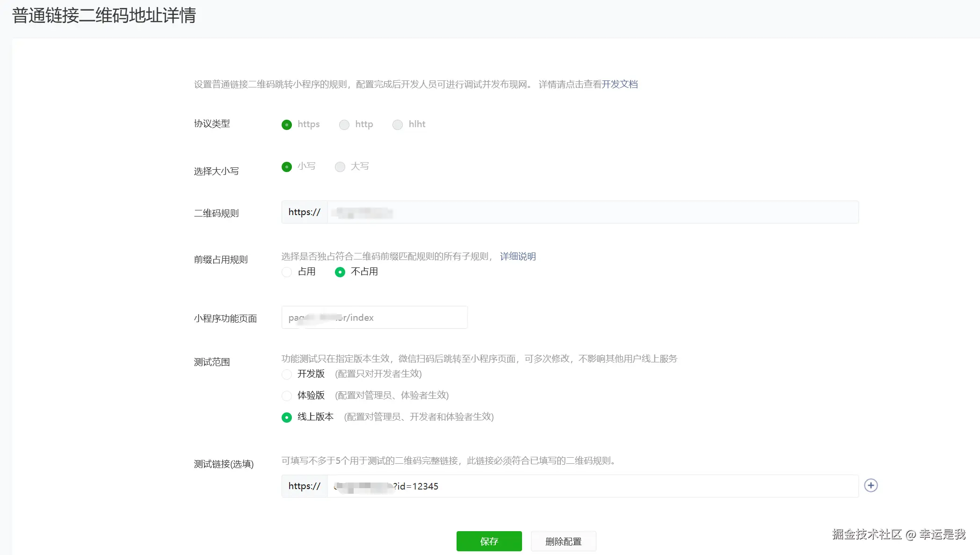Image resolution: width=980 pixels, height=555 pixels.
Task: Select 线上版本 test scope
Action: [x=287, y=418]
